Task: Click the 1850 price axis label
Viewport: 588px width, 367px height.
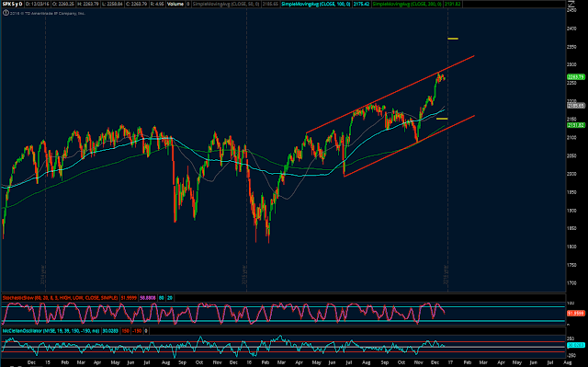Action: 571,228
